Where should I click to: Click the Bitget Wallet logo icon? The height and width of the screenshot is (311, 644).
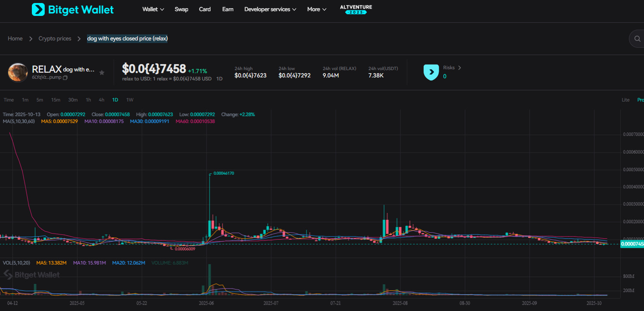pos(38,9)
